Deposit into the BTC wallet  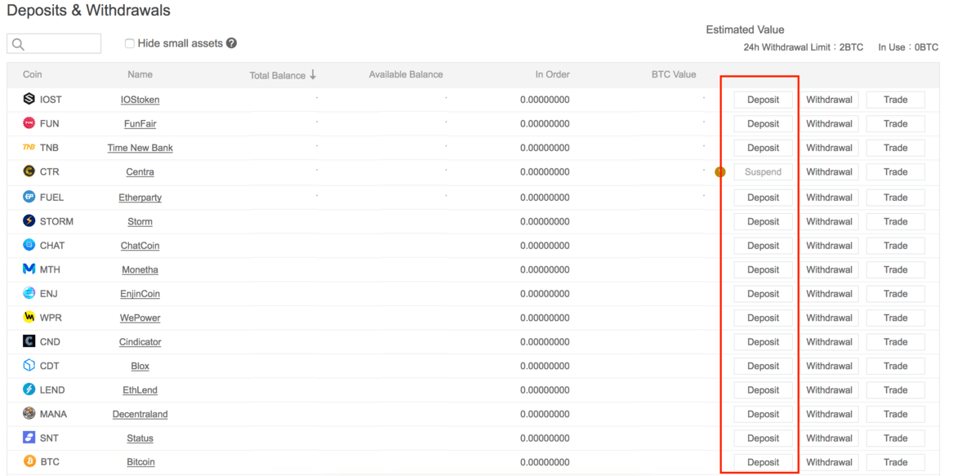tap(764, 462)
